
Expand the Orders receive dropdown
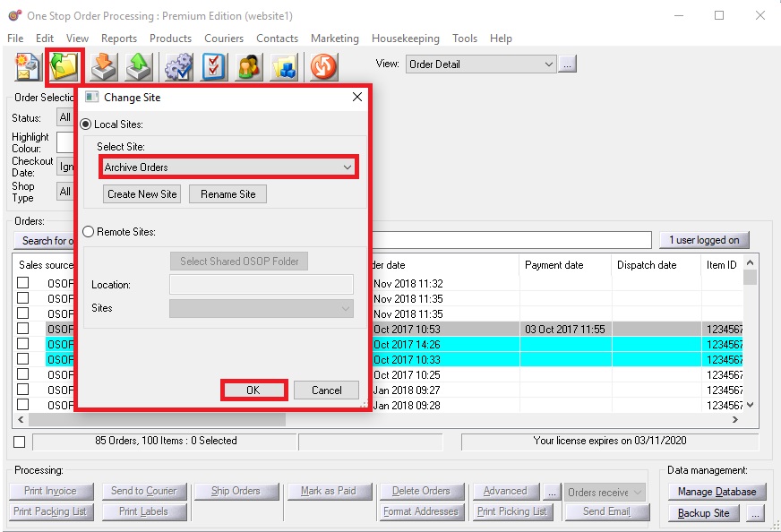(605, 493)
